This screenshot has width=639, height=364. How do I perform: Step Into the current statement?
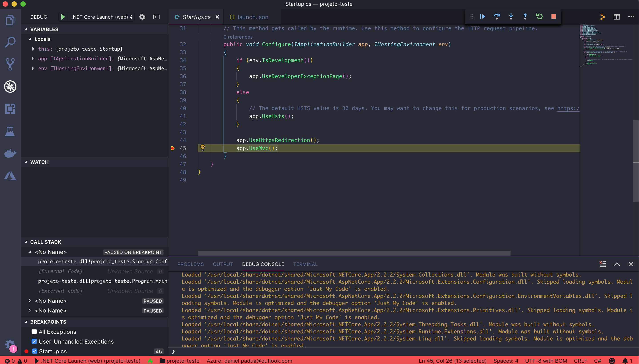511,16
